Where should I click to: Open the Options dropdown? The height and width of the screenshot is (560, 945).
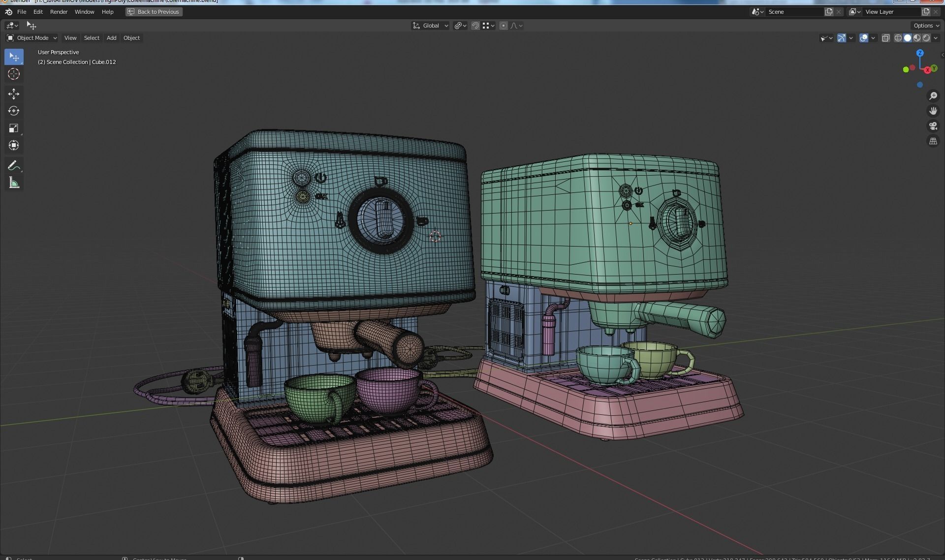926,26
